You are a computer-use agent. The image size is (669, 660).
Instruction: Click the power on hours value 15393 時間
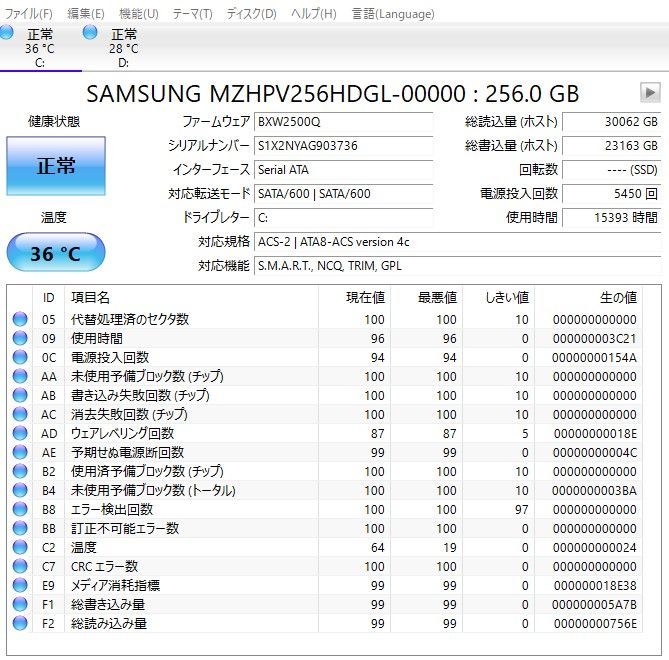611,218
